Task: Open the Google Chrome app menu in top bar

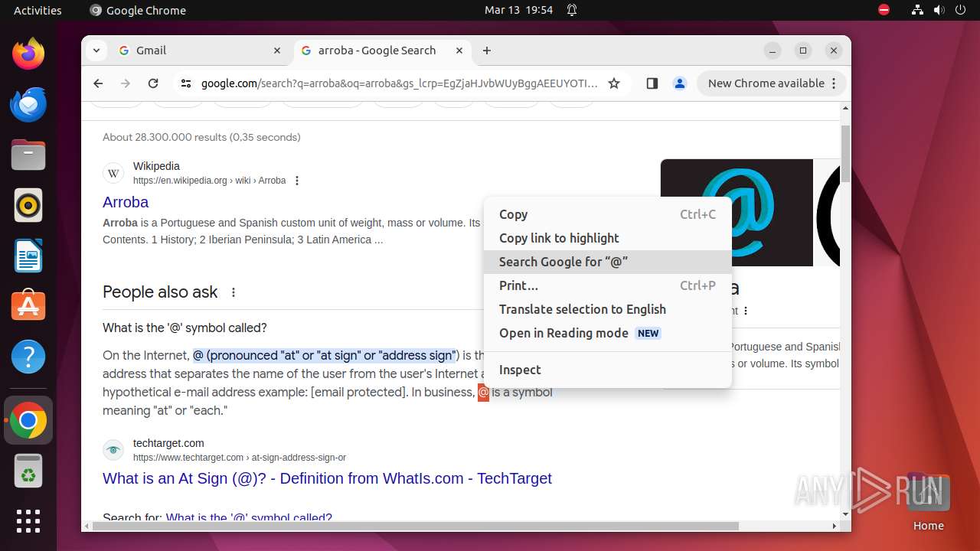Action: pos(138,10)
